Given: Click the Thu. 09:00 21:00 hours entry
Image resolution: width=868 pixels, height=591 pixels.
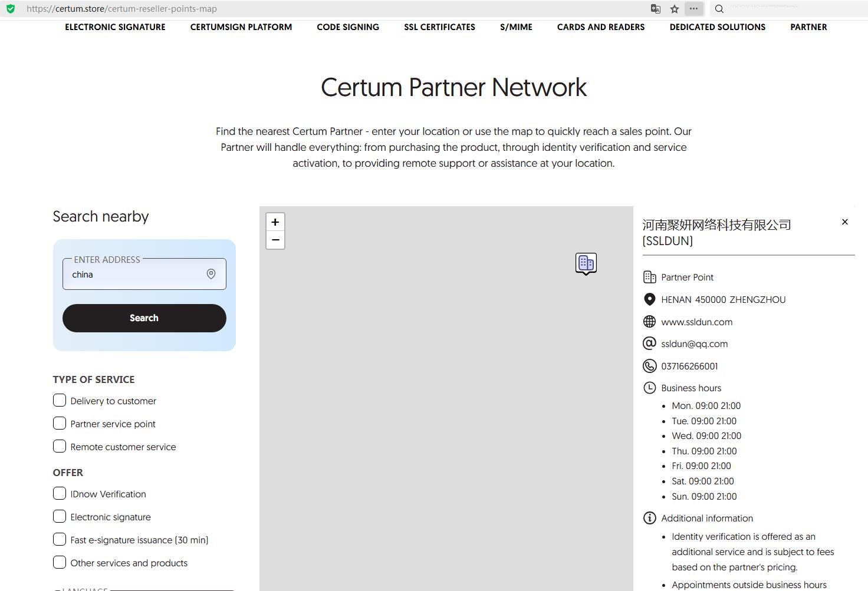Looking at the screenshot, I should point(704,451).
